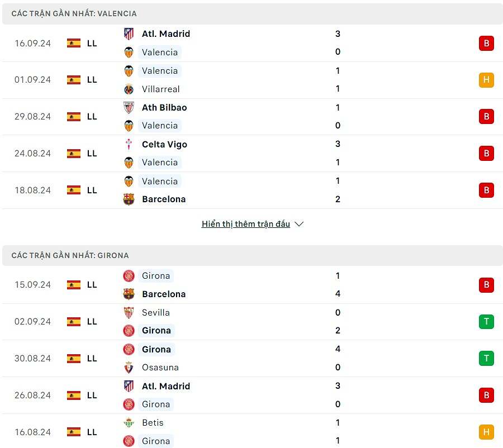Open the Valencia vs Barcelona match row
This screenshot has width=503, height=448.
(251, 190)
